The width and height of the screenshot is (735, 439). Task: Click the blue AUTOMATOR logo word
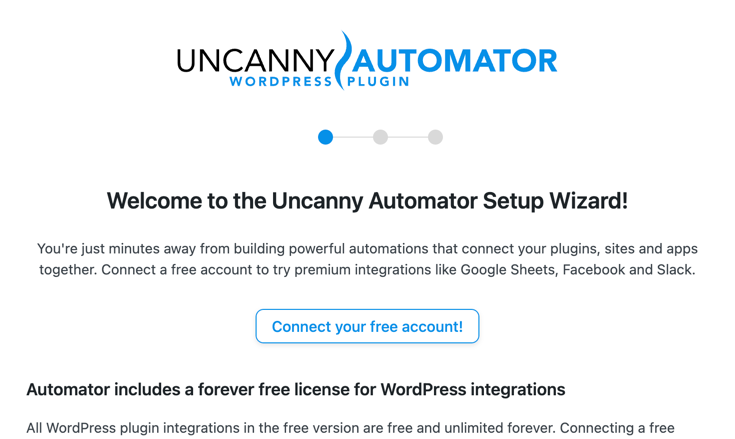pos(455,61)
